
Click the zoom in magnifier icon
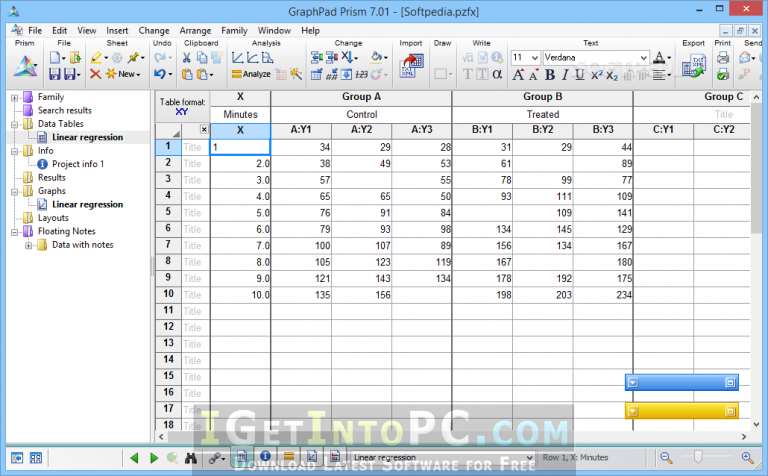747,458
